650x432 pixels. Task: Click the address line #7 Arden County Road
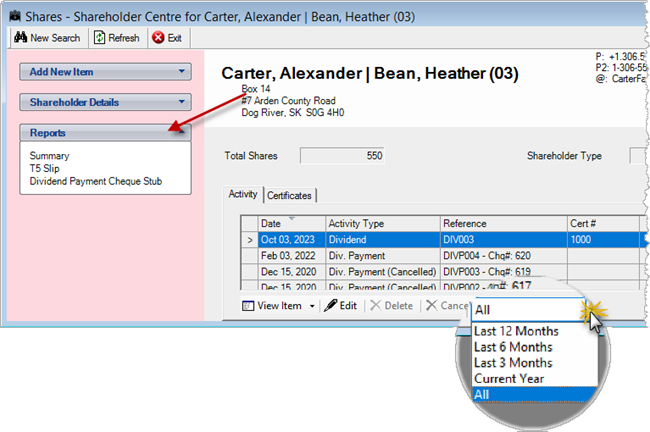click(289, 101)
